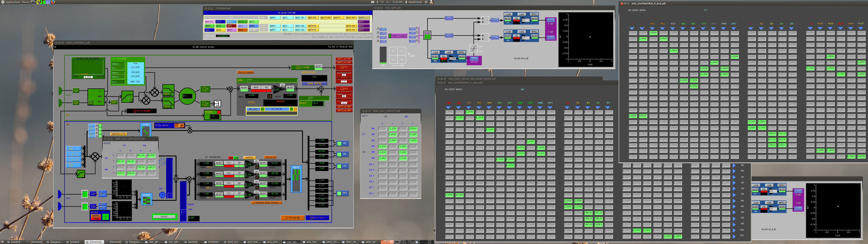Open the Places menu
Screen dimensions: 868x244
tap(25, 2)
